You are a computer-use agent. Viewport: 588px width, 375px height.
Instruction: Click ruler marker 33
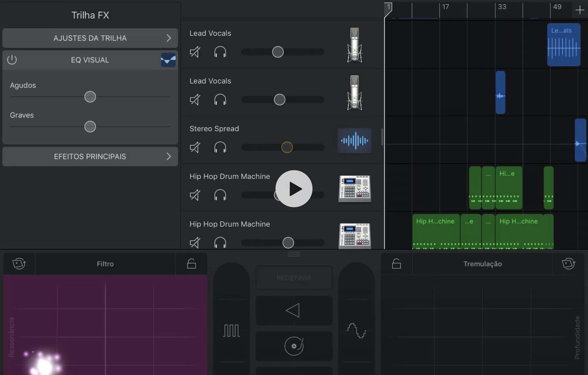[x=502, y=7]
